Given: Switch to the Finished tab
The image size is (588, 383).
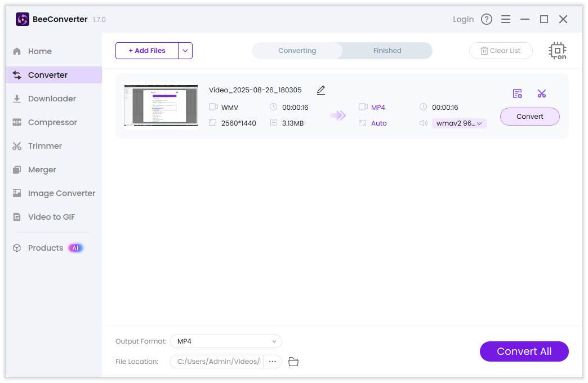Looking at the screenshot, I should click(387, 51).
